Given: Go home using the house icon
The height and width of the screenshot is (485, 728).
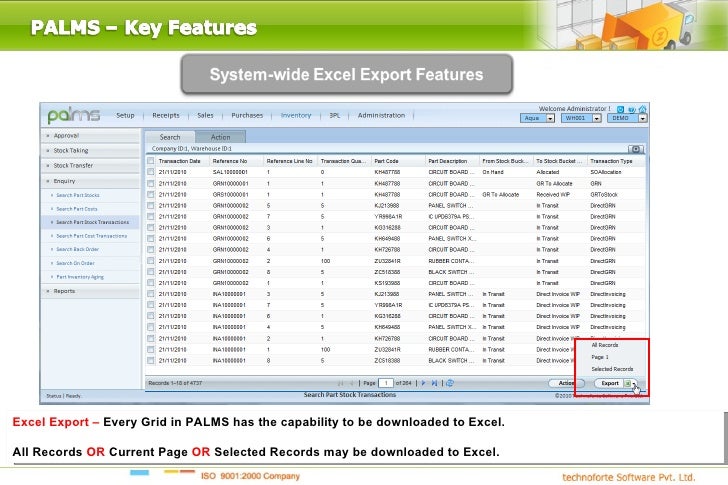Looking at the screenshot, I should pos(643,109).
